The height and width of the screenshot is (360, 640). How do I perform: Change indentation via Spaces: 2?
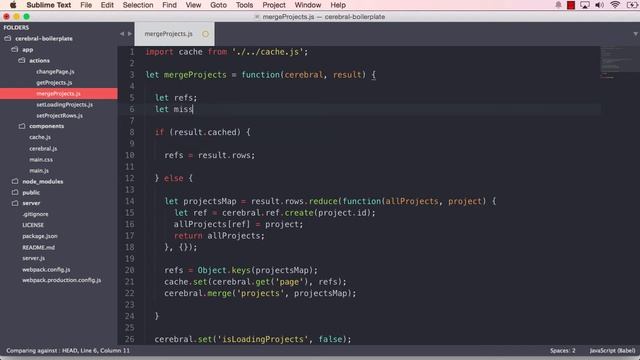(562, 351)
